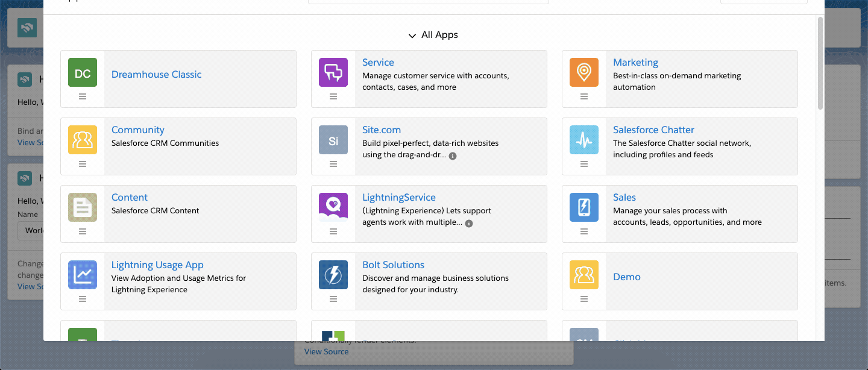Click the Content document icon
This screenshot has height=370, width=868.
click(x=83, y=208)
